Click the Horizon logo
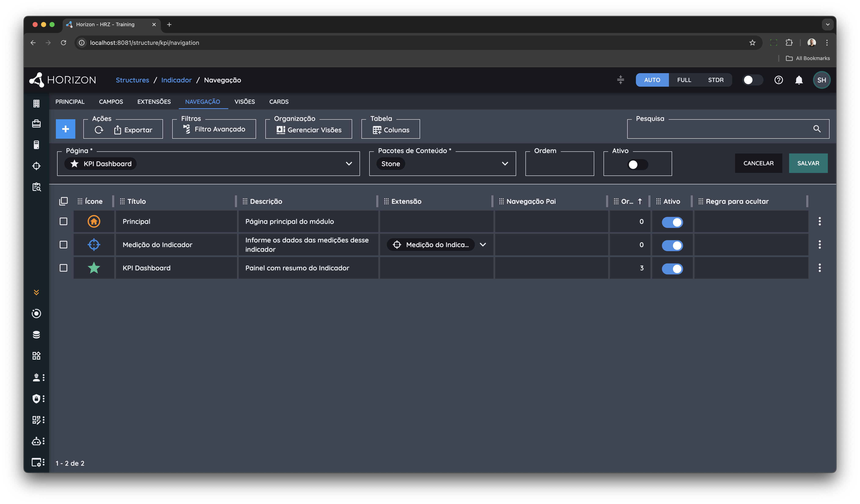Image resolution: width=860 pixels, height=504 pixels. point(63,80)
